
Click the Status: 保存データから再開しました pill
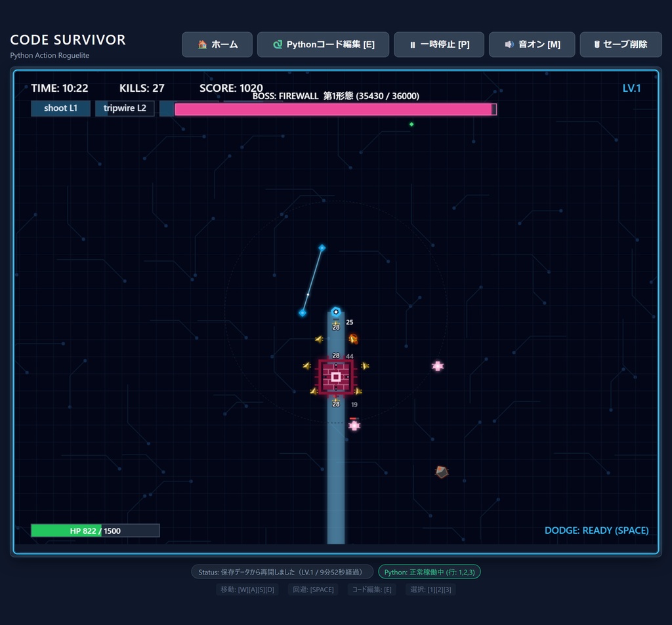point(282,572)
